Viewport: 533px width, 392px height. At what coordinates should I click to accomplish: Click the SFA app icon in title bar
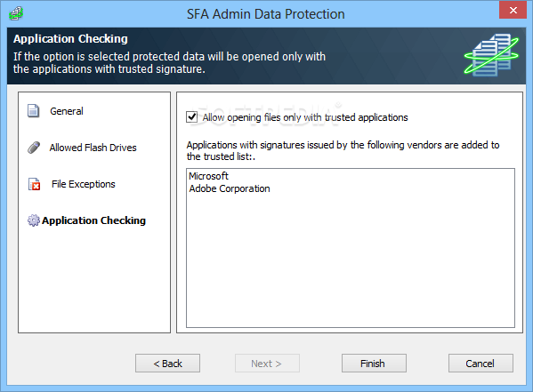[x=16, y=14]
